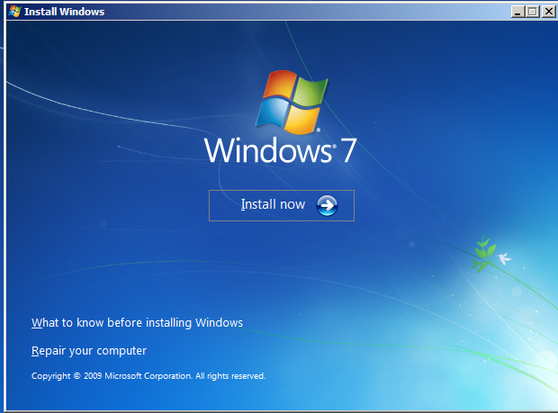The height and width of the screenshot is (413, 558).
Task: Click the Windows flag icon in title bar
Action: point(15,11)
